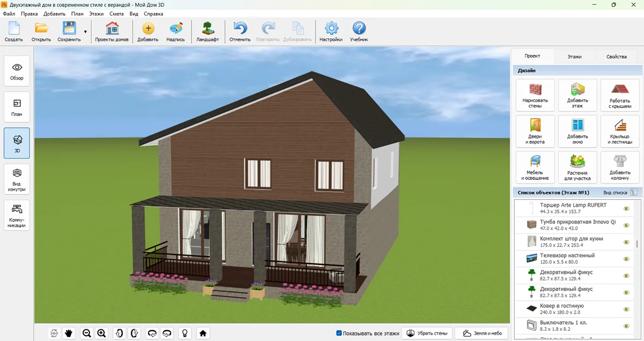Open the Двери и ворота tool
The width and height of the screenshot is (644, 341).
click(x=535, y=131)
